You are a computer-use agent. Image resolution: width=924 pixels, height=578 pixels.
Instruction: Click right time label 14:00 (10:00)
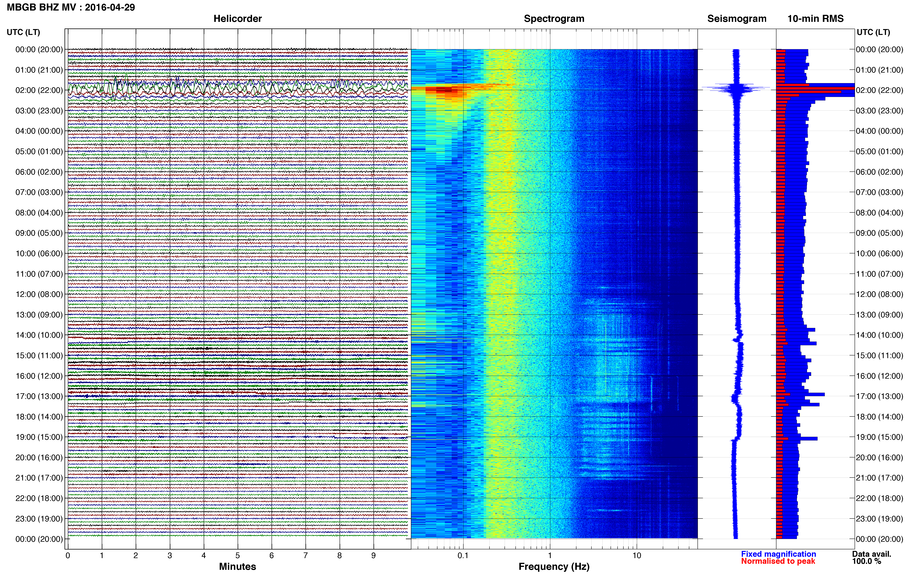click(879, 335)
